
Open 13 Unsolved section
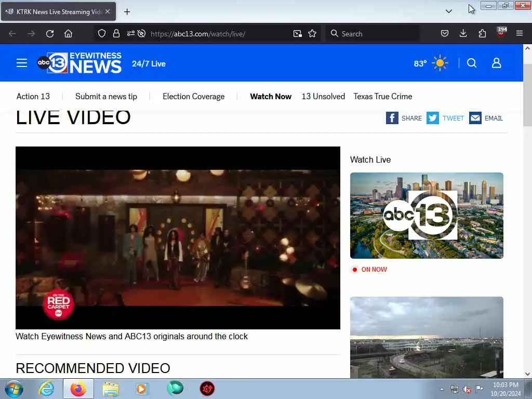pos(323,96)
